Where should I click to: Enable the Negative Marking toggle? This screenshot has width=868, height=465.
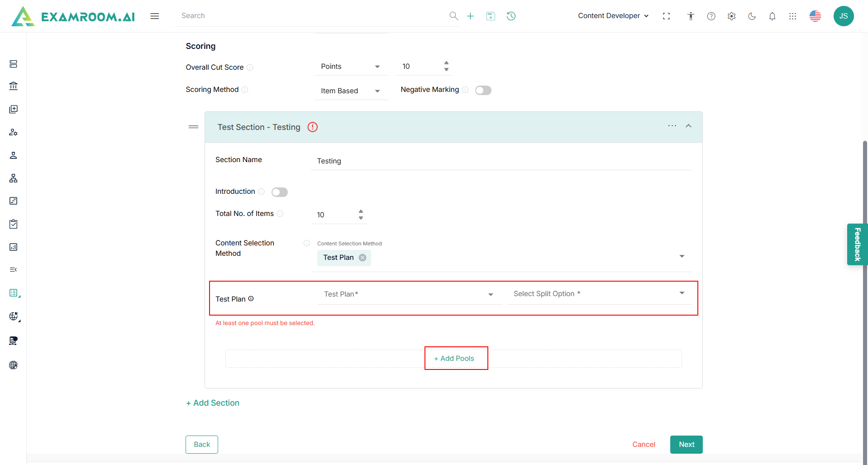[x=483, y=91]
